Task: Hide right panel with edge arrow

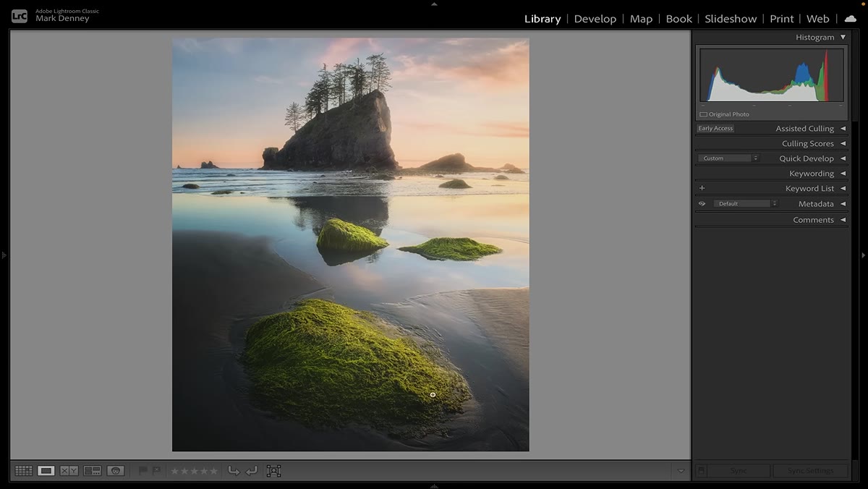Action: point(864,255)
